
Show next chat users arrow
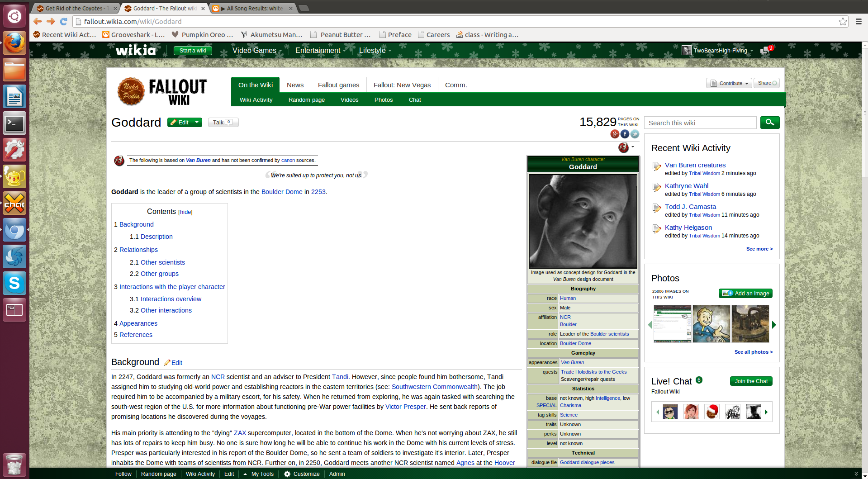click(766, 412)
